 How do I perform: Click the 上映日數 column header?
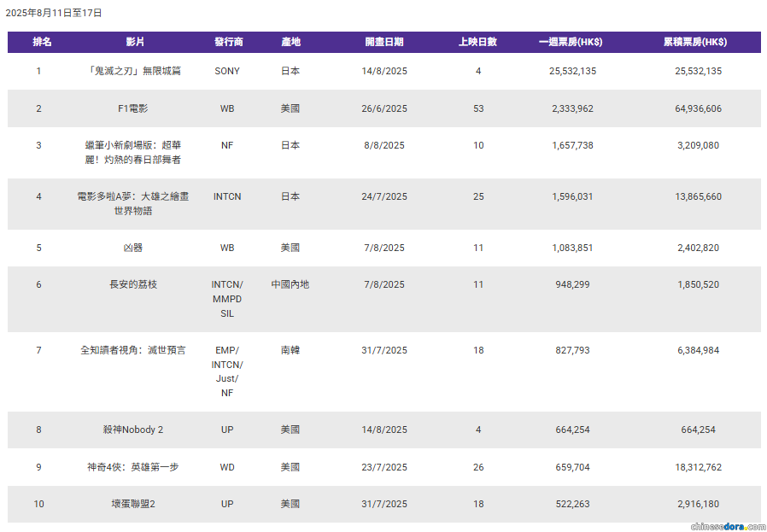click(x=477, y=42)
